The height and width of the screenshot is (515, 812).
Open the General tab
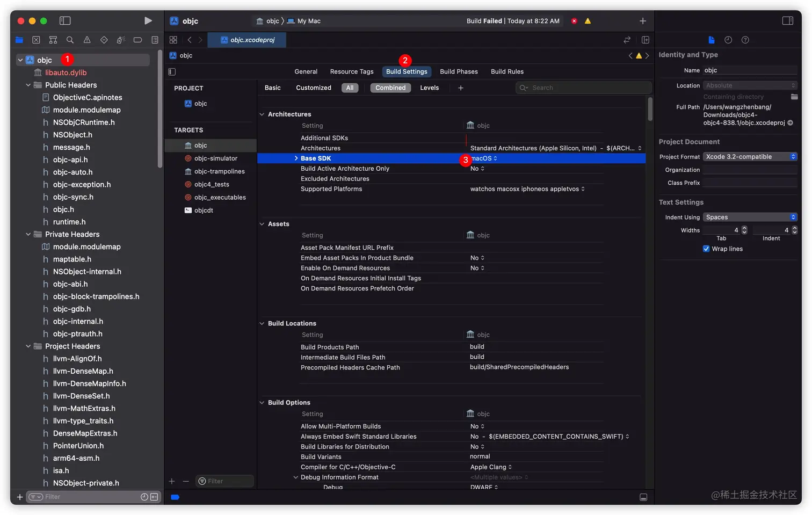click(x=306, y=71)
